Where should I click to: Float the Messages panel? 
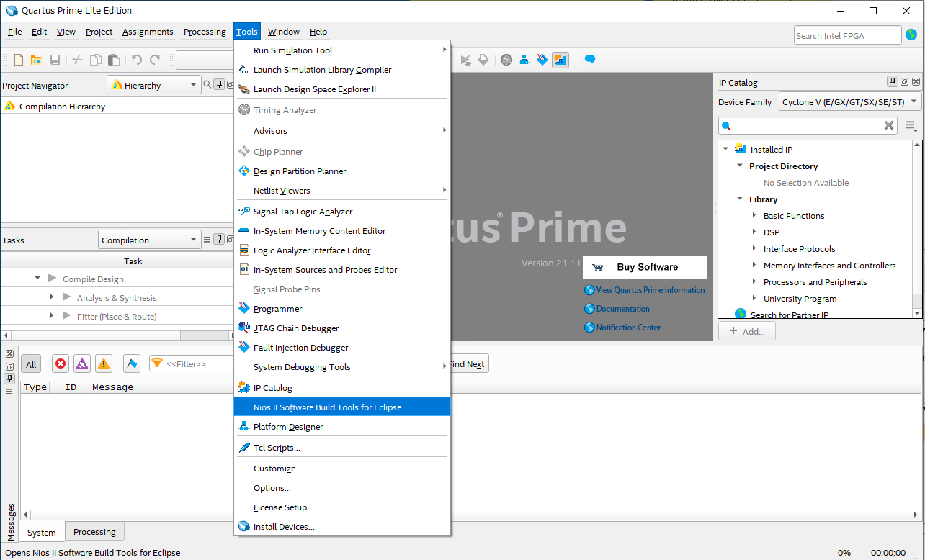pos(9,366)
